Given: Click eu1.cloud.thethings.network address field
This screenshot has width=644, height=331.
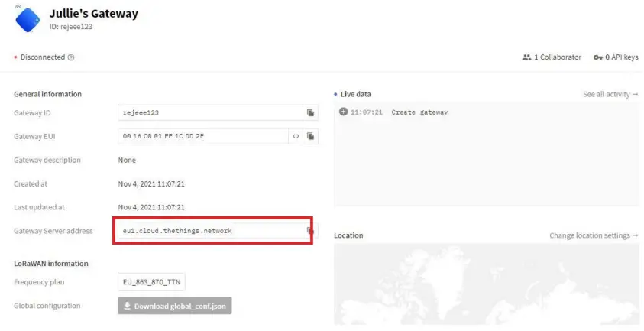Looking at the screenshot, I should 210,231.
